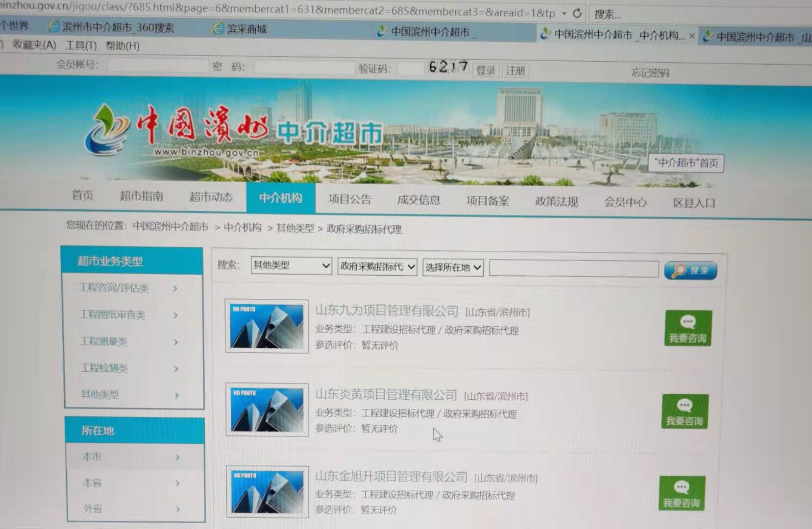Viewport: 812px width, 529px height.
Task: Open the address bar dropdown arrow
Action: click(564, 13)
